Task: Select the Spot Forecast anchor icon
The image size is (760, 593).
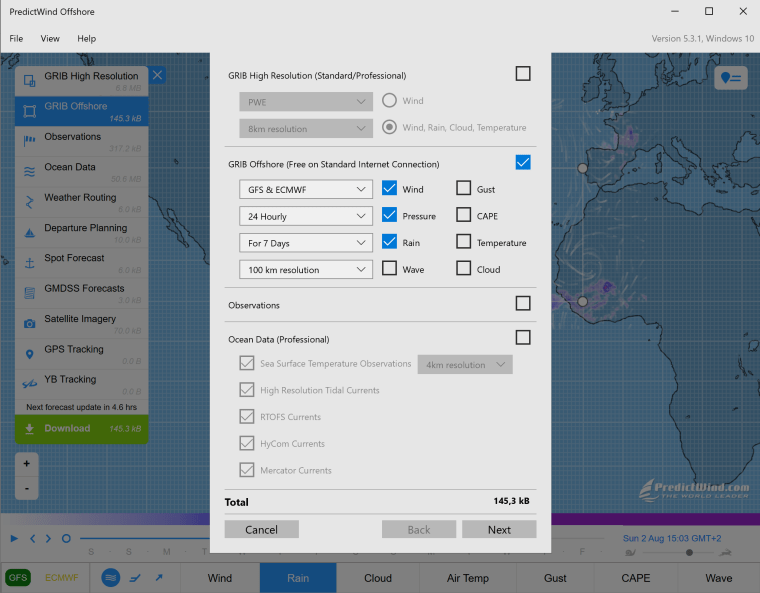Action: (x=30, y=261)
